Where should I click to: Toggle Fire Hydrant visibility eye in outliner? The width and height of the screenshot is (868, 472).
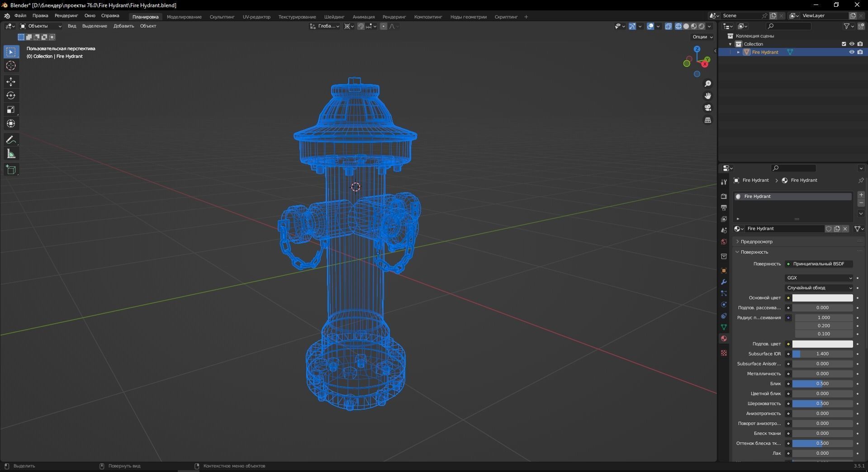click(852, 52)
